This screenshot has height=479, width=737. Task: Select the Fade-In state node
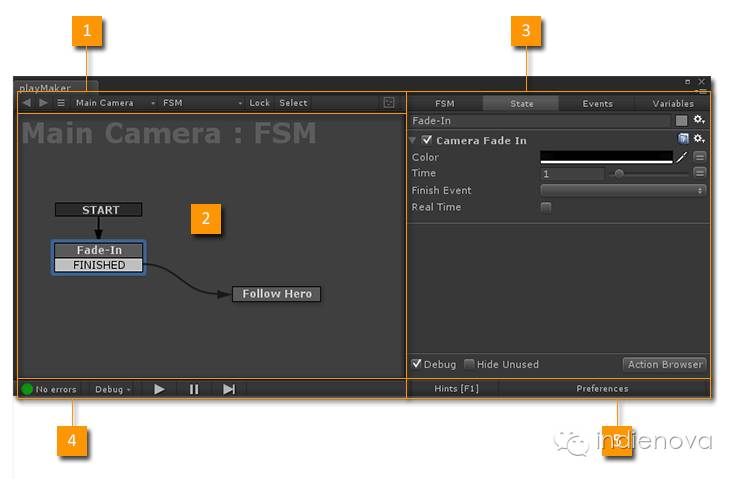tap(99, 250)
